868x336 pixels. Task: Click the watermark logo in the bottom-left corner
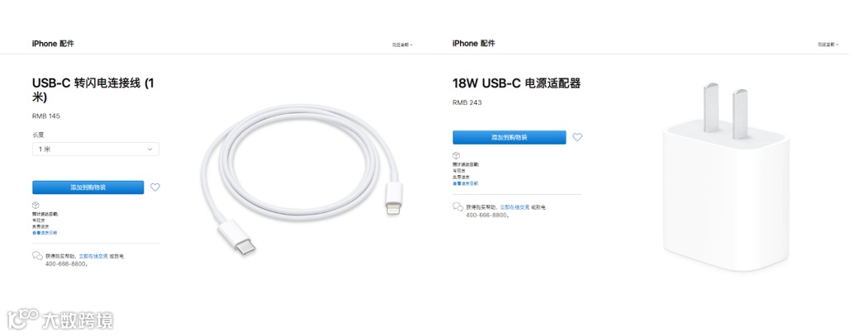[60, 320]
